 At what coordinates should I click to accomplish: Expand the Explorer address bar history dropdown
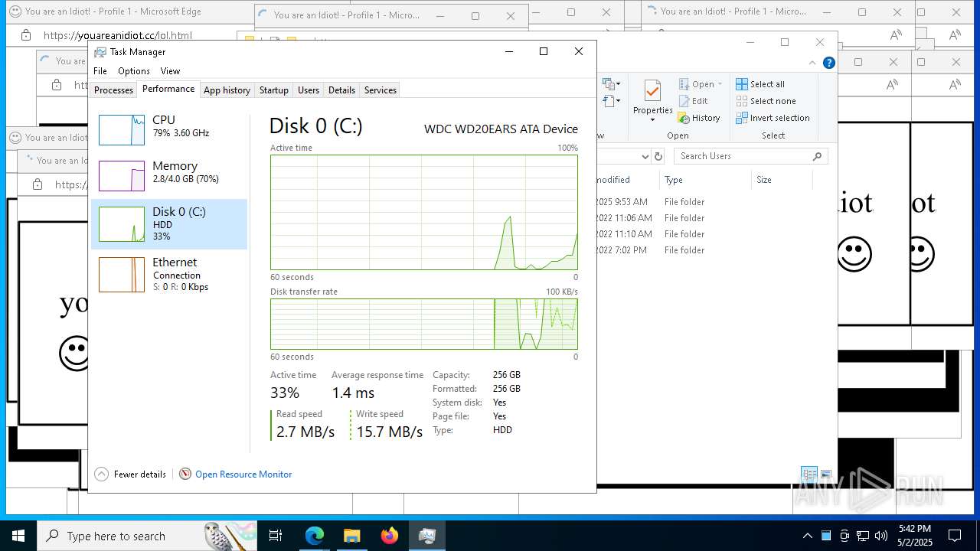click(x=645, y=156)
